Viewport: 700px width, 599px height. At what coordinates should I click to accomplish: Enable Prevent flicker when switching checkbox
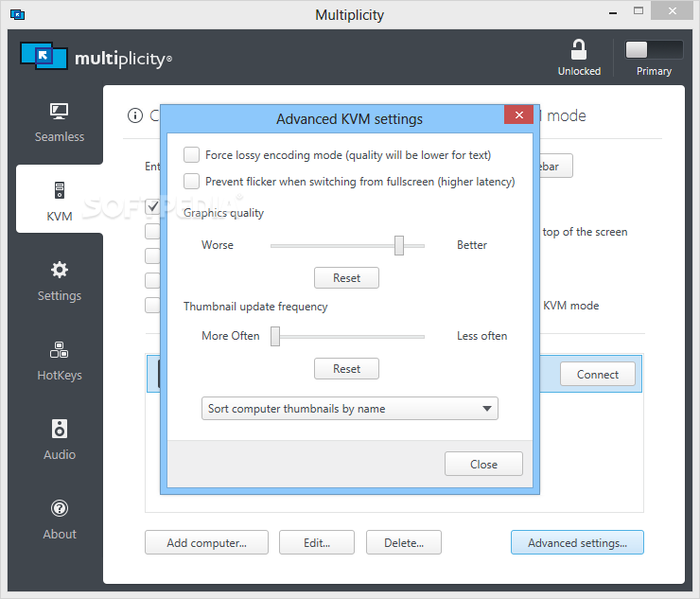pyautogui.click(x=191, y=182)
